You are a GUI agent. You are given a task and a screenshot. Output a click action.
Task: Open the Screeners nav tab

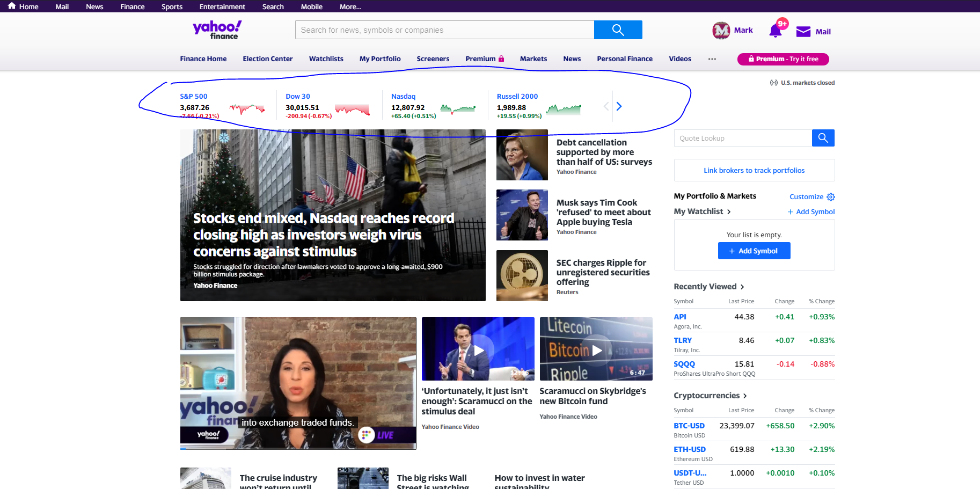[x=433, y=59]
